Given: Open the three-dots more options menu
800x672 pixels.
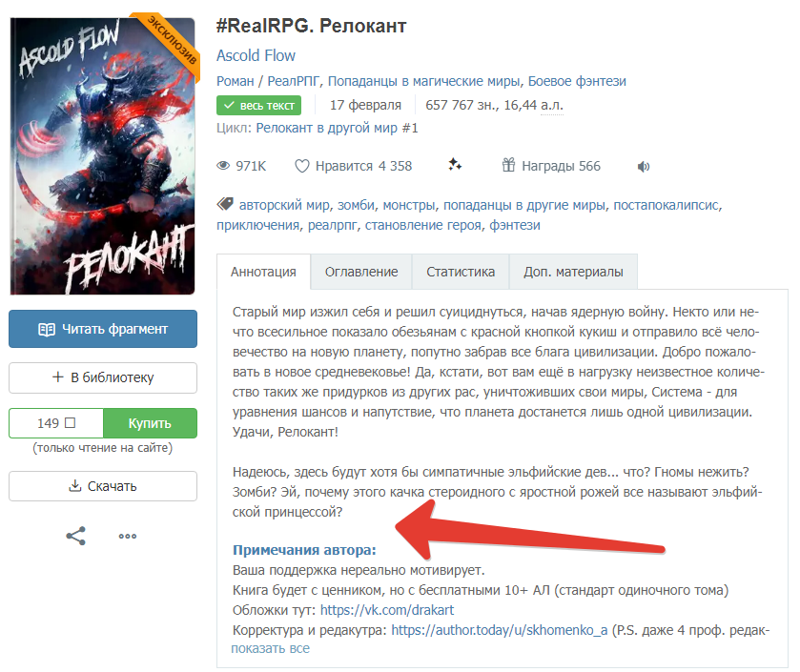Looking at the screenshot, I should (x=128, y=536).
